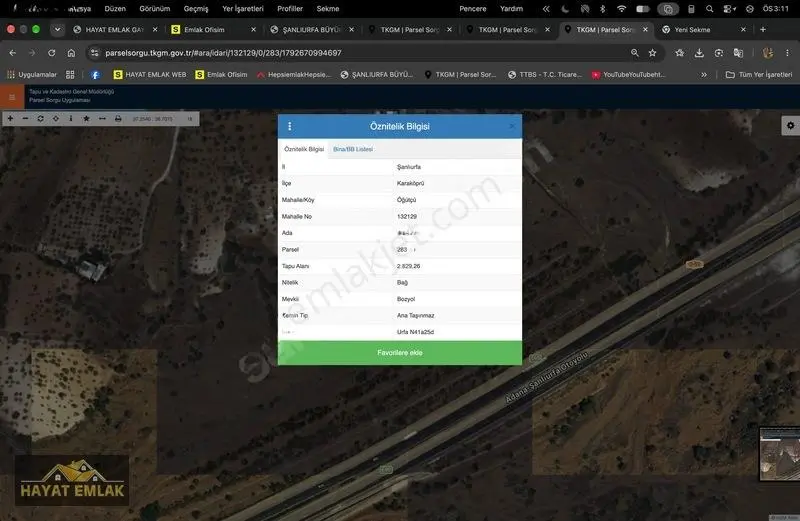800x521 pixels.
Task: Click browser forward arrow
Action: point(32,53)
